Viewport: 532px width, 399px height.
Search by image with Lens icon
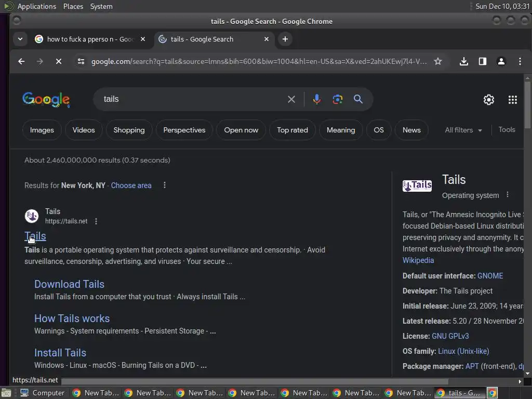[x=337, y=99]
